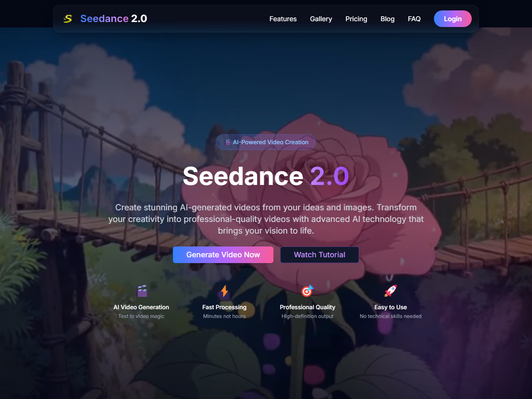Click the clapperboard AI Video Generation icon
The width and height of the screenshot is (532, 399).
pos(142,291)
